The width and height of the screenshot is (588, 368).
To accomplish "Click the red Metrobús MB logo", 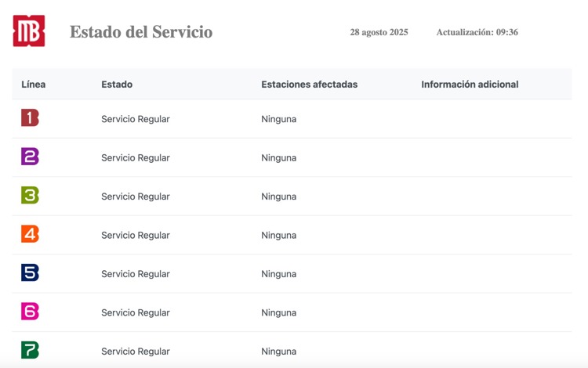I will pos(29,31).
